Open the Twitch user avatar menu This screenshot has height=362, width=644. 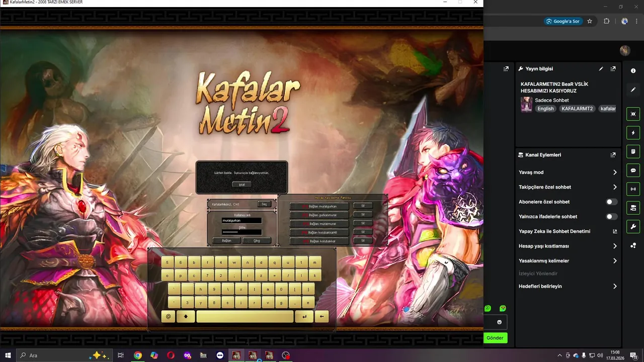[x=625, y=50]
